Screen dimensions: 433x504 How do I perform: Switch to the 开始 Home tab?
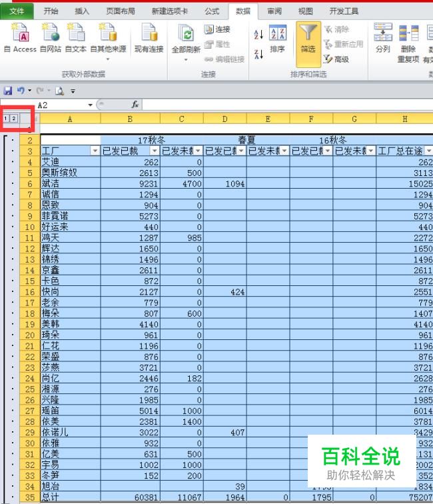pos(51,11)
